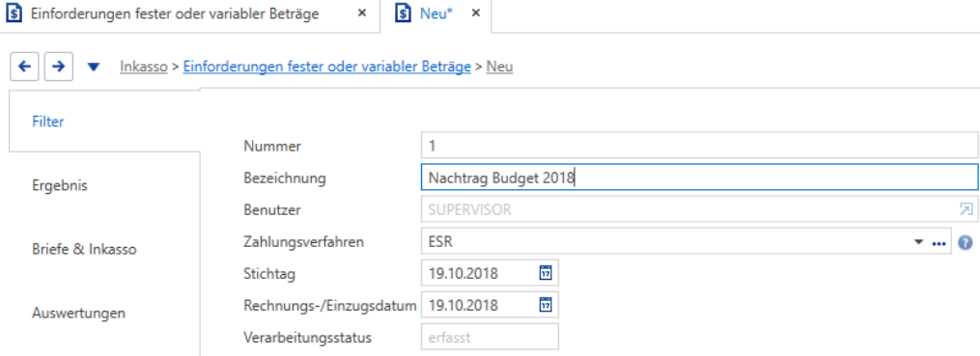
Task: Open the help icon next to Zahlungsverfahren
Action: pyautogui.click(x=966, y=242)
